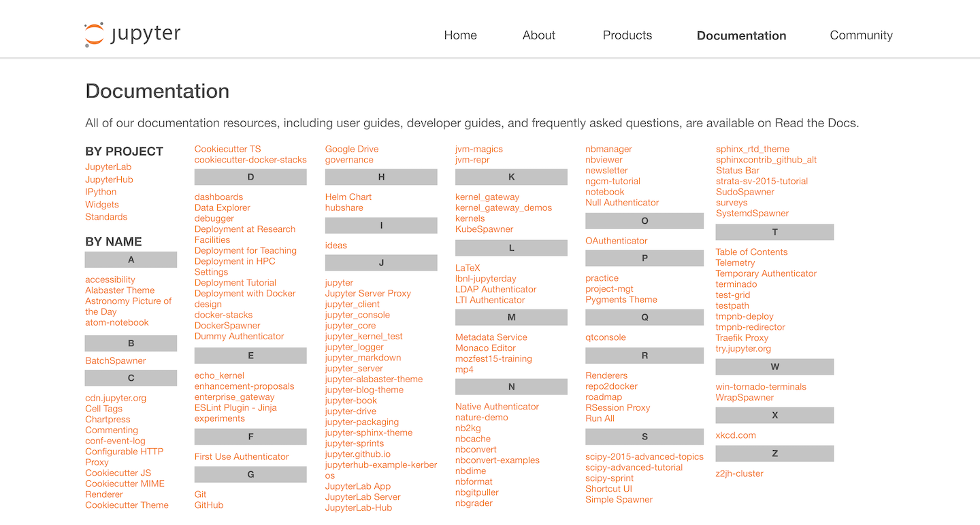Screen dimensions: 980x525
Task: Click the Alabaster Theme link
Action: 120,290
